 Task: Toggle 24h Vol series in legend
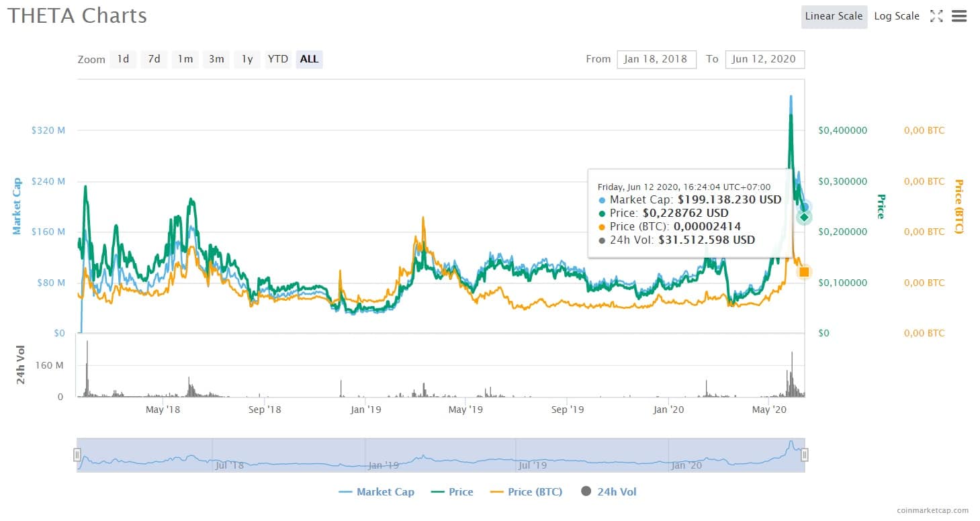click(x=609, y=492)
